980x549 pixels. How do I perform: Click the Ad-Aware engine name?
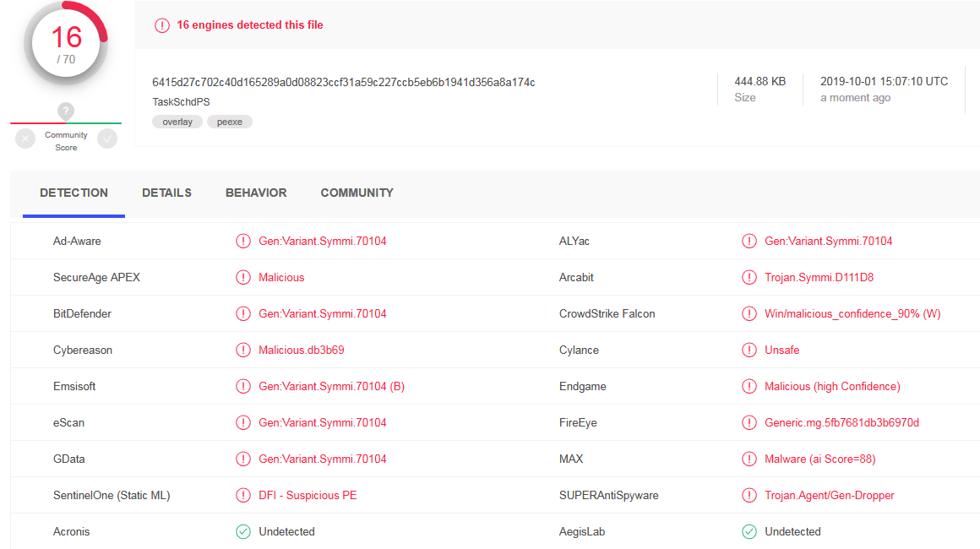click(77, 241)
